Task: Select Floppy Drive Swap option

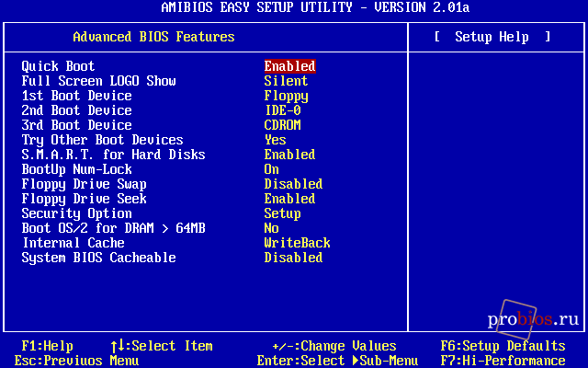Action: click(x=84, y=184)
